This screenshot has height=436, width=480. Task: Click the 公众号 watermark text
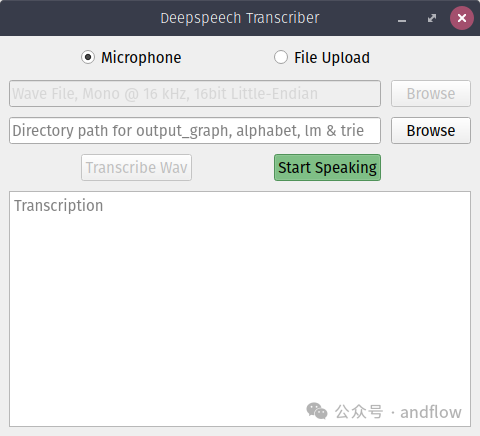[359, 412]
